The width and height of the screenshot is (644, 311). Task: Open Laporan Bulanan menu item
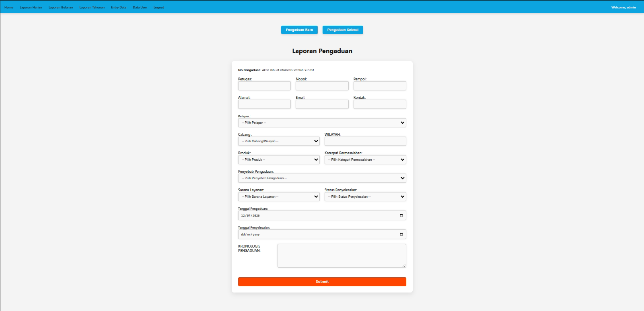point(61,7)
